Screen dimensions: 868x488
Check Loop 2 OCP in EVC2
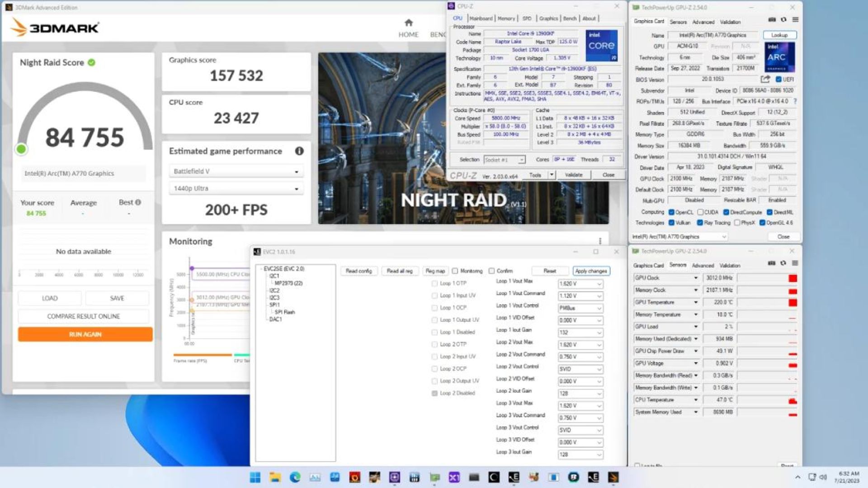[x=434, y=369]
